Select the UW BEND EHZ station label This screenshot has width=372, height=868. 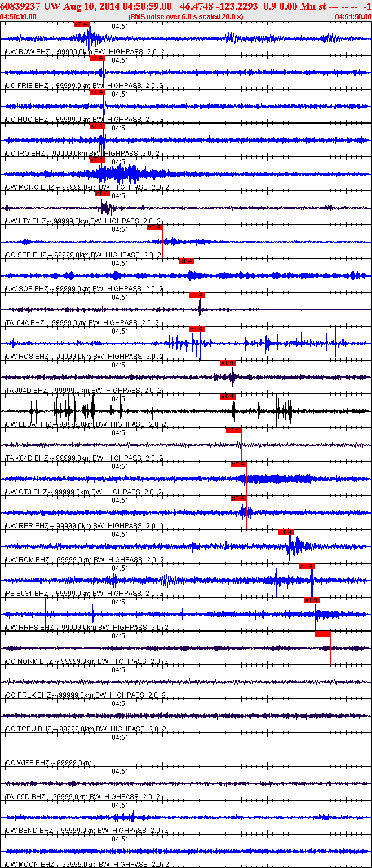(x=29, y=831)
